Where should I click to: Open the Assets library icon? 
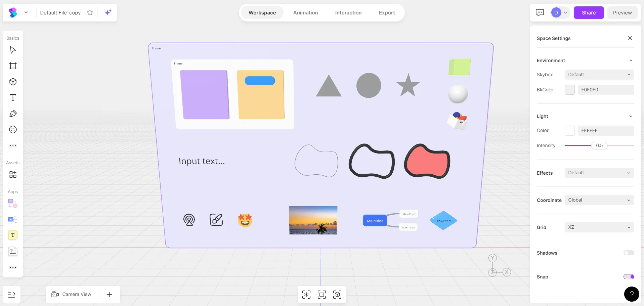(x=13, y=175)
